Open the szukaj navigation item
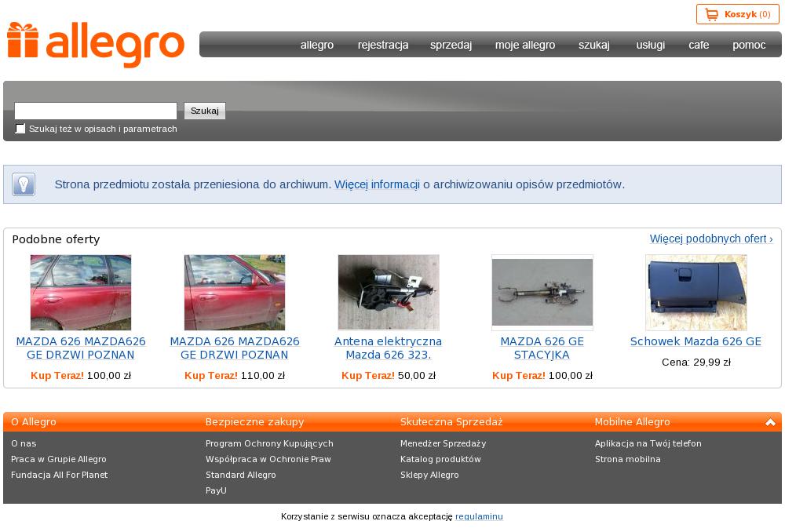The width and height of the screenshot is (785, 532). click(594, 45)
